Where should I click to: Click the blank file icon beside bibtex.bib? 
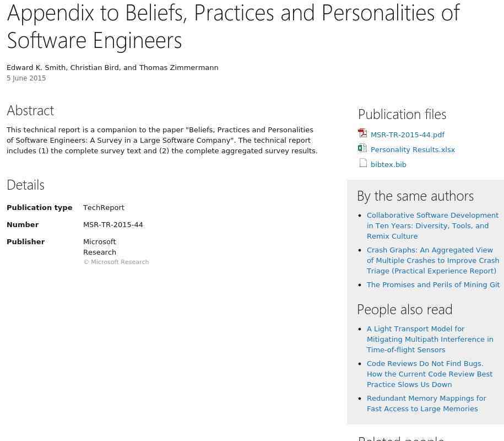363,163
